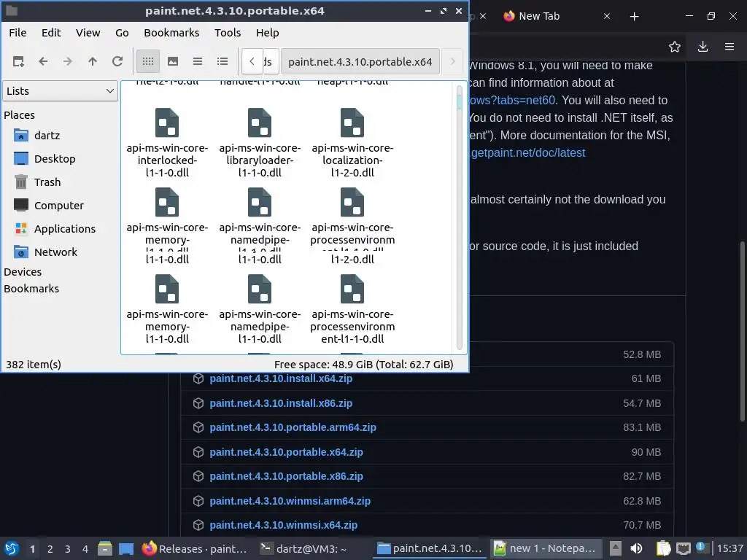Open Firefox hamburger menu
747x560 pixels.
[729, 47]
